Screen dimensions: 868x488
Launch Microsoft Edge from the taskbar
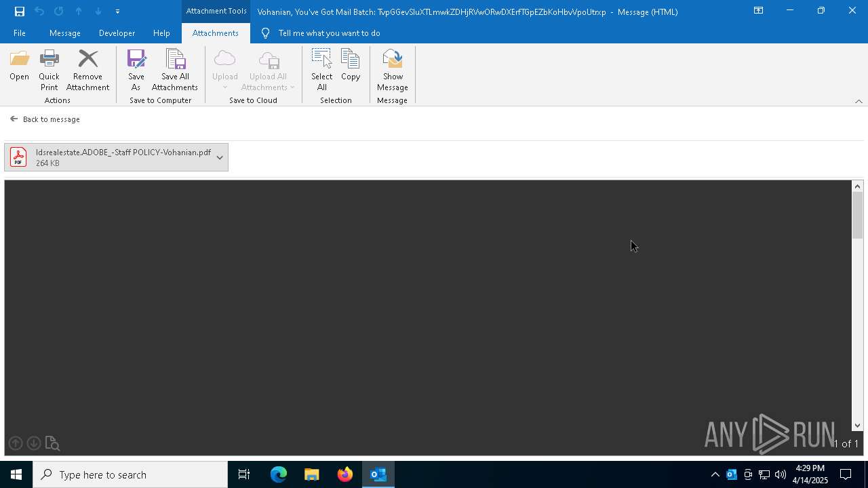click(279, 474)
